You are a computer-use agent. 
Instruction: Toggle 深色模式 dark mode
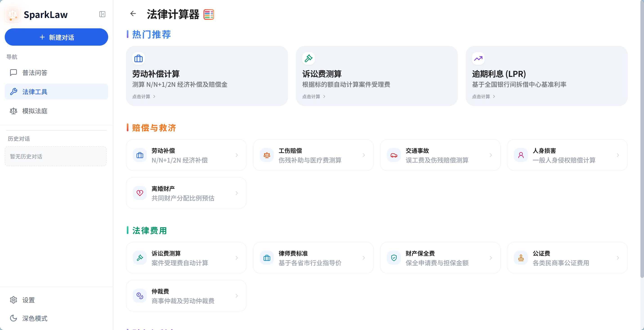tap(56, 318)
